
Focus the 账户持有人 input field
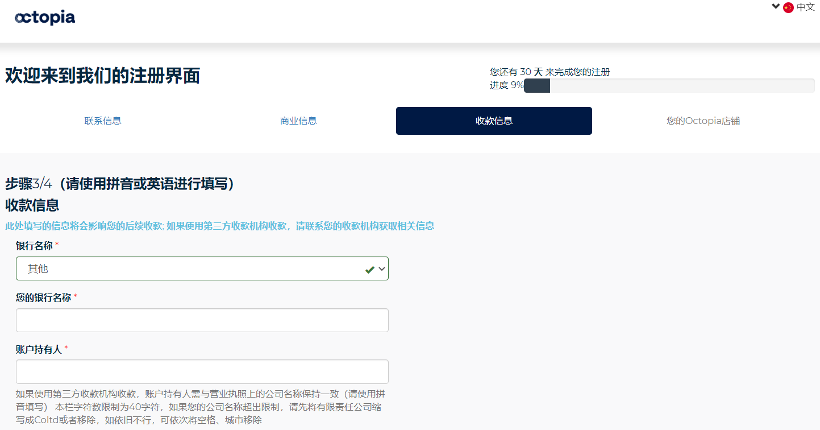[202, 371]
